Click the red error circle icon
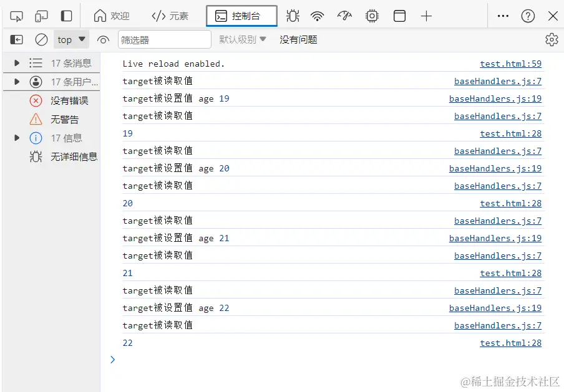The height and width of the screenshot is (392, 564). click(36, 100)
